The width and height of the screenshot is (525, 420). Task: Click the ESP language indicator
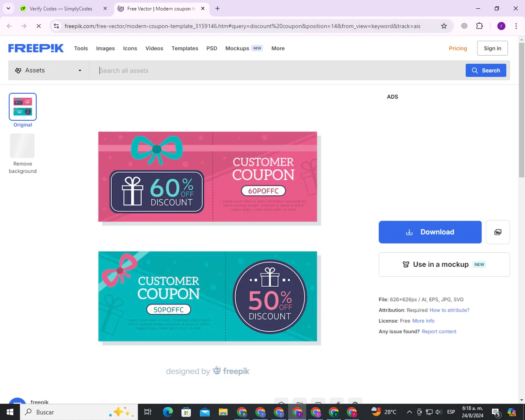click(451, 412)
